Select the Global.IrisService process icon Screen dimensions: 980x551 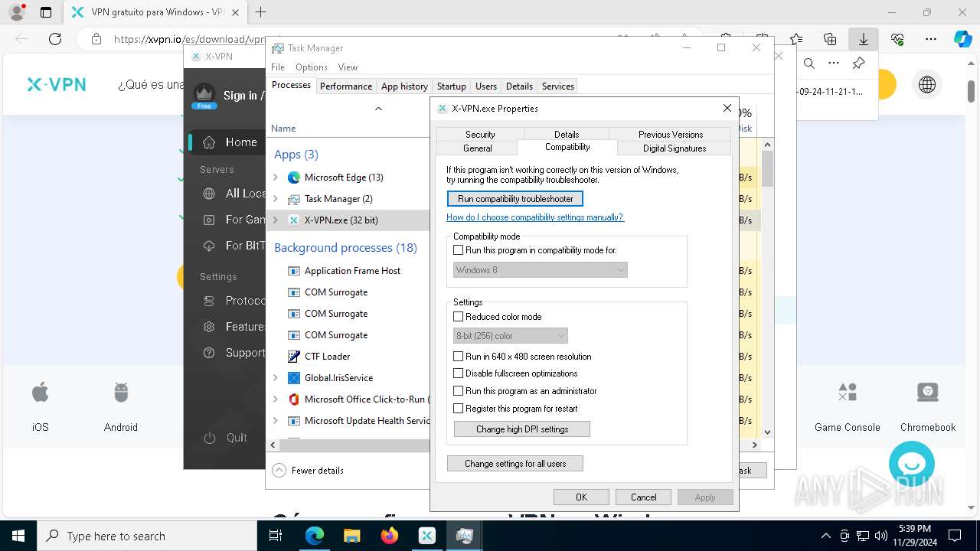pos(293,378)
